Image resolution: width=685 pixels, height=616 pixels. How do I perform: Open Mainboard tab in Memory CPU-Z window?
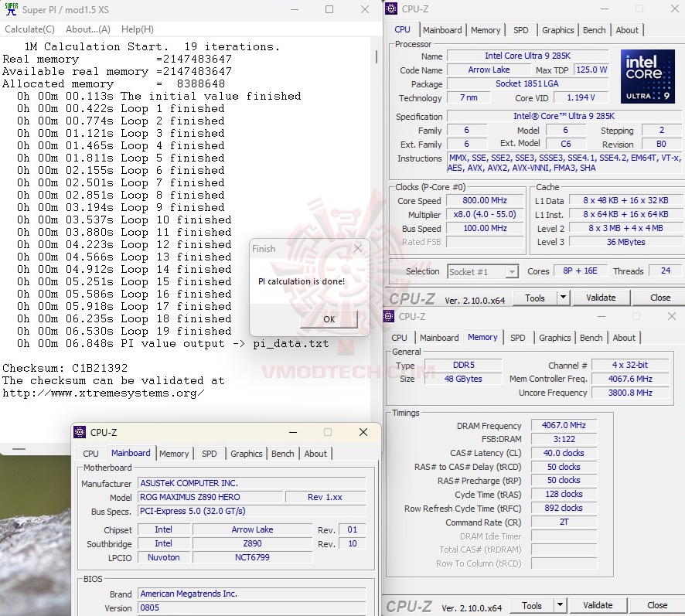coord(439,338)
